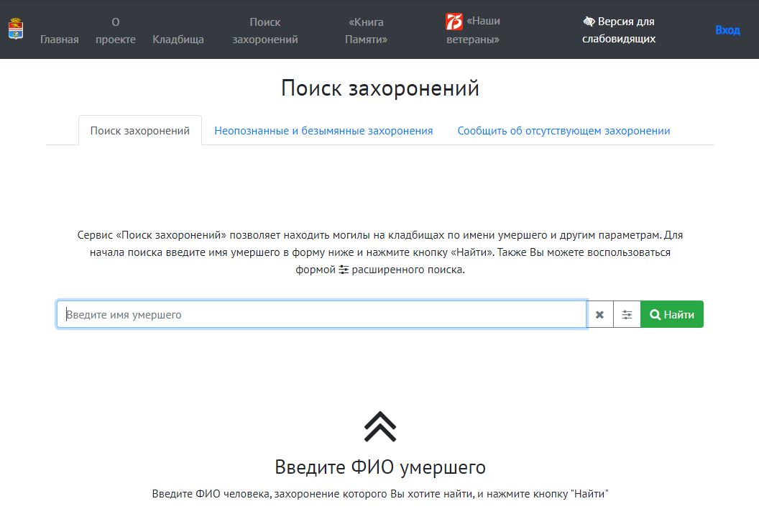Enable «Версия для слабовидящих» mode
This screenshot has width=759, height=532.
[x=620, y=30]
